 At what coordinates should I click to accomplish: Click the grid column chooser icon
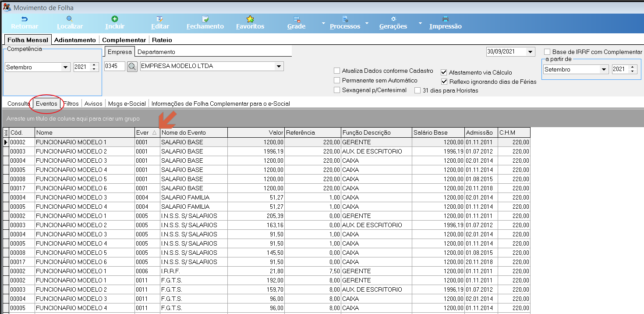point(6,132)
